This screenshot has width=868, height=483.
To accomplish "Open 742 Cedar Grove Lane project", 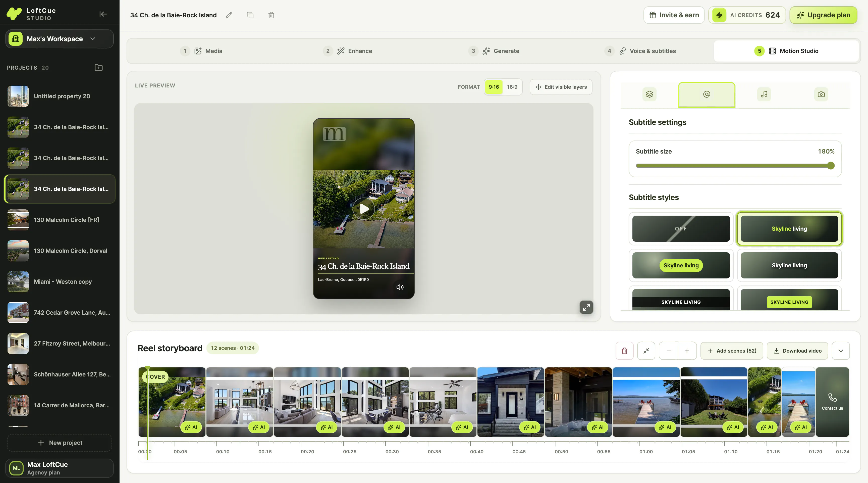I will click(x=59, y=313).
